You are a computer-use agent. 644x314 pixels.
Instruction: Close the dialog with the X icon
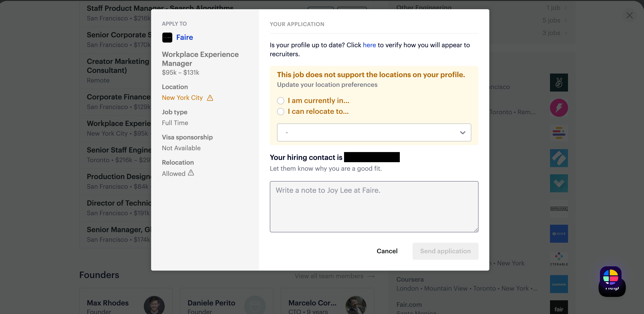pyautogui.click(x=629, y=16)
